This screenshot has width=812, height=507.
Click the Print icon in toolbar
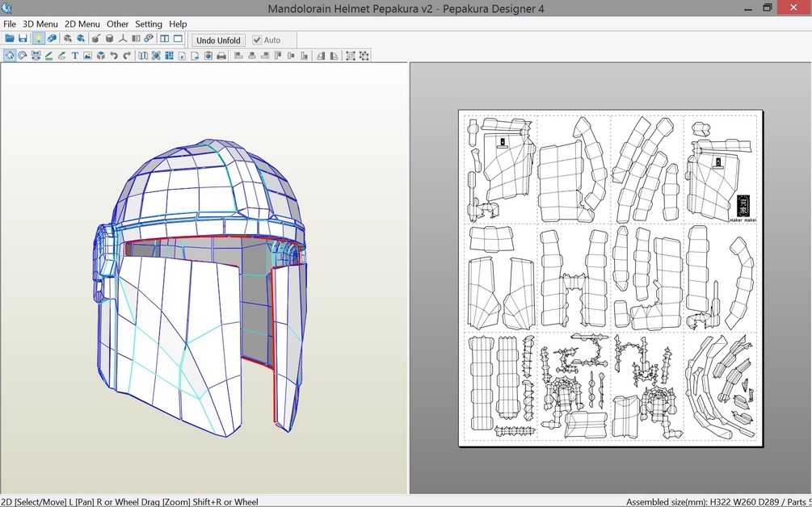point(221,56)
